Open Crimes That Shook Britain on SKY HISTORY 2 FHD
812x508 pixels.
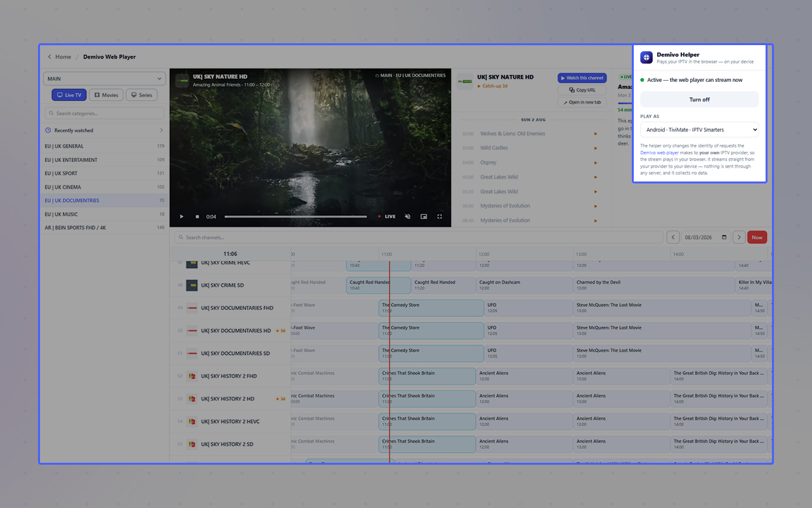(427, 376)
